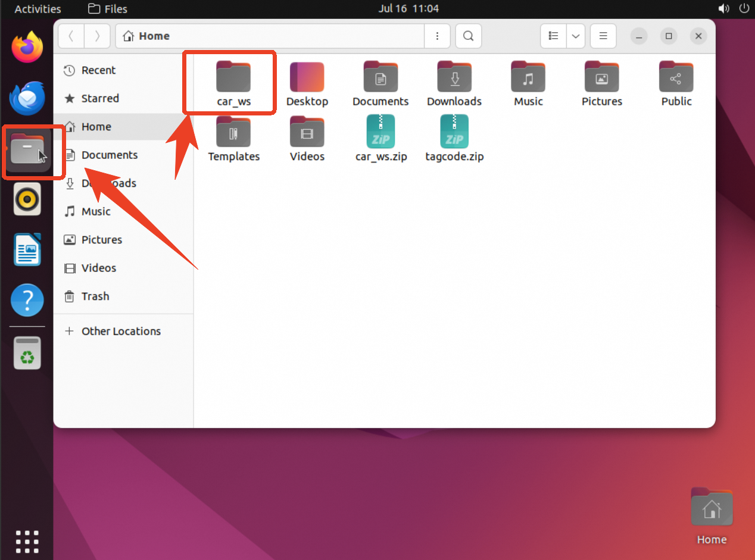Open Videos in the sidebar
This screenshot has width=755, height=560.
point(123,268)
